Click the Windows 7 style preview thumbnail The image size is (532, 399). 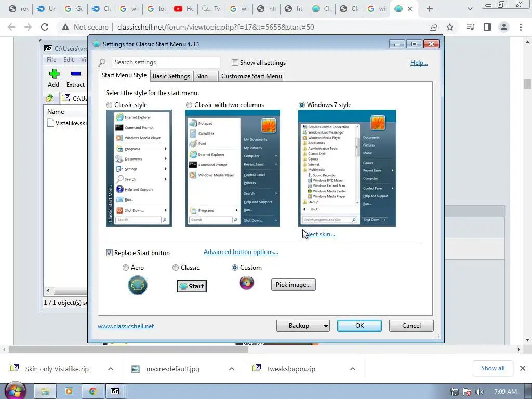[347, 168]
